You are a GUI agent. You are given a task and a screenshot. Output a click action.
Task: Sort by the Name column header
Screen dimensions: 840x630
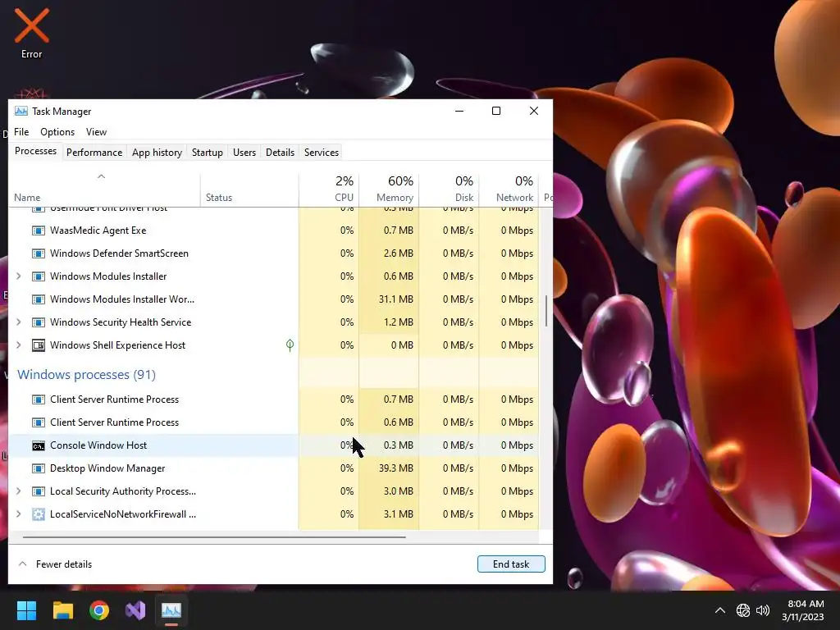[x=104, y=189]
